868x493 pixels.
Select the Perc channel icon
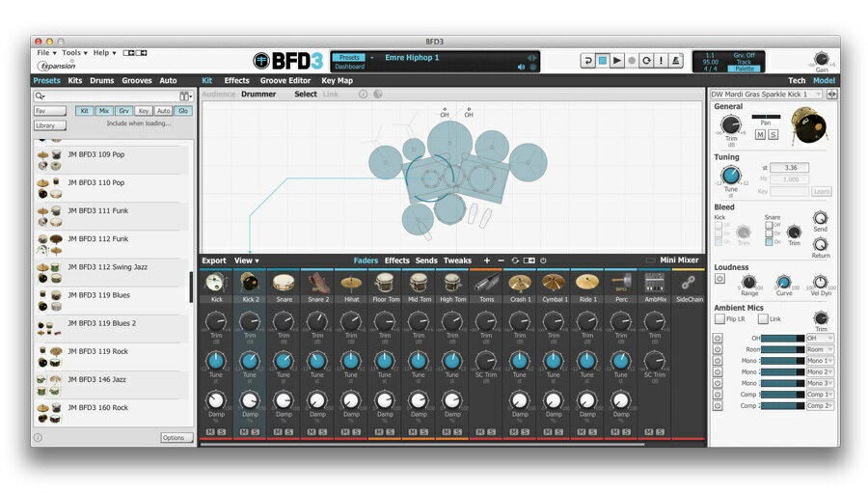pyautogui.click(x=621, y=283)
